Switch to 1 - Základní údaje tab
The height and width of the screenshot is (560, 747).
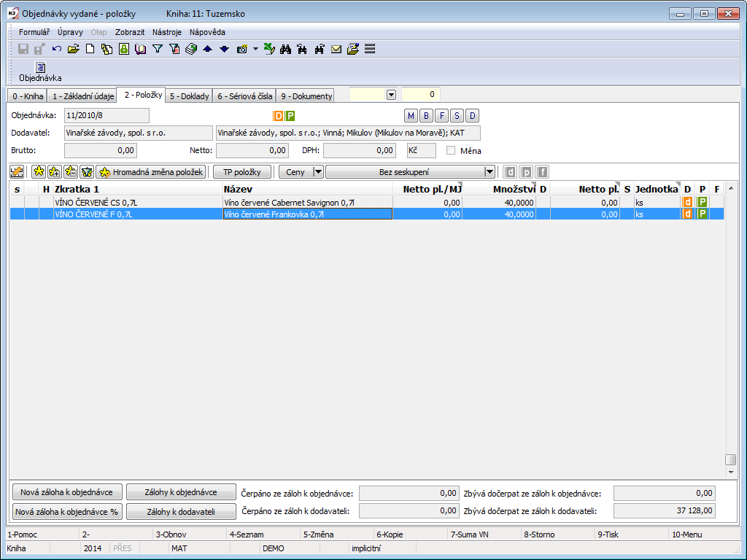coord(83,96)
